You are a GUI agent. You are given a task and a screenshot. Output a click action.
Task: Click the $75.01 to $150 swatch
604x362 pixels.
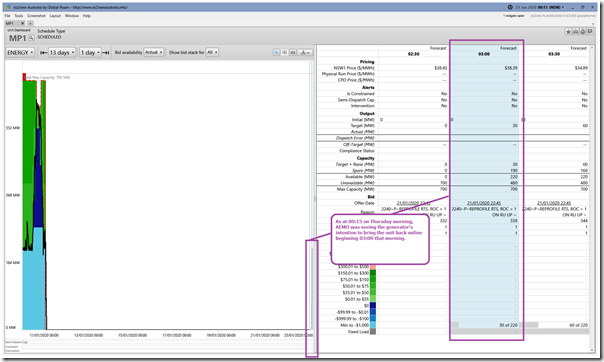[373, 280]
